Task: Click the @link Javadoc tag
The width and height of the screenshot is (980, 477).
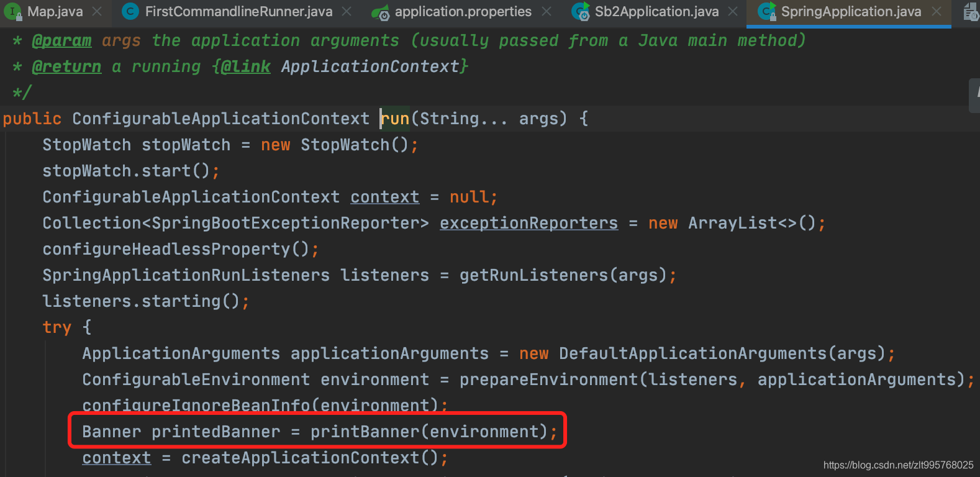Action: tap(246, 66)
